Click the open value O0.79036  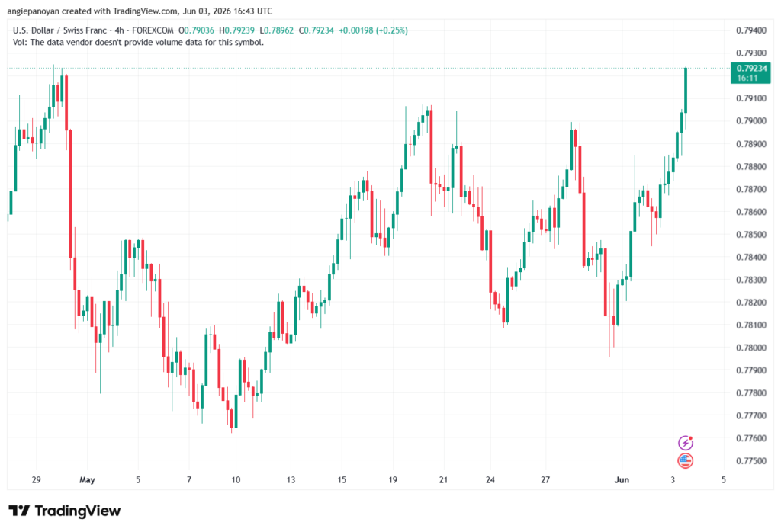(x=196, y=30)
